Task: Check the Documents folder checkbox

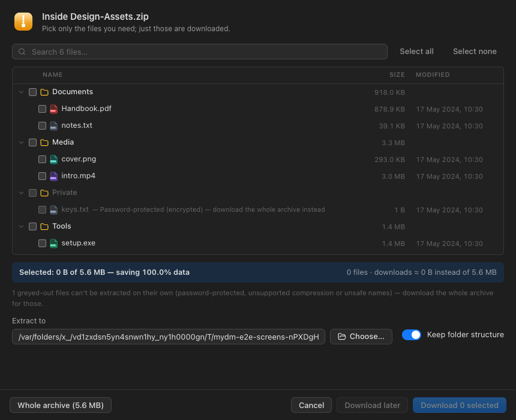Action: point(32,92)
